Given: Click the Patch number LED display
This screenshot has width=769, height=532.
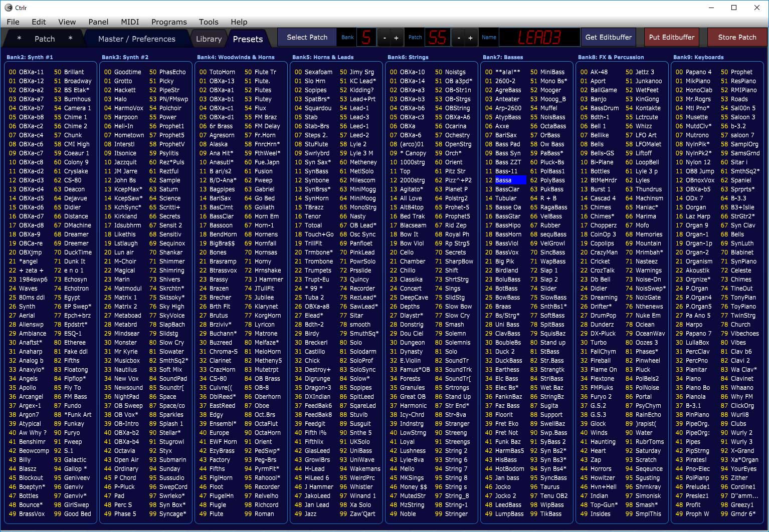Looking at the screenshot, I should click(x=437, y=38).
